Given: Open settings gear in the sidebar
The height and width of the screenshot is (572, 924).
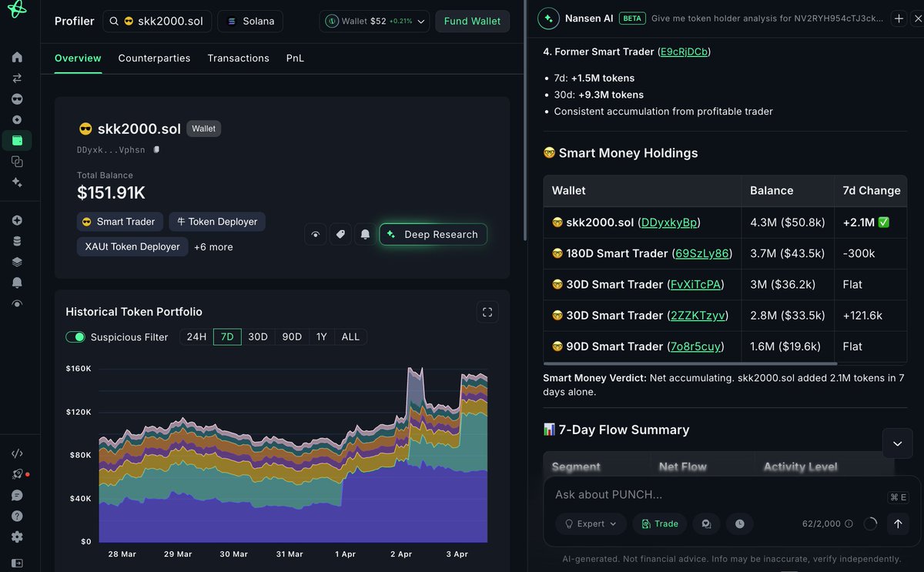Looking at the screenshot, I should 17,537.
